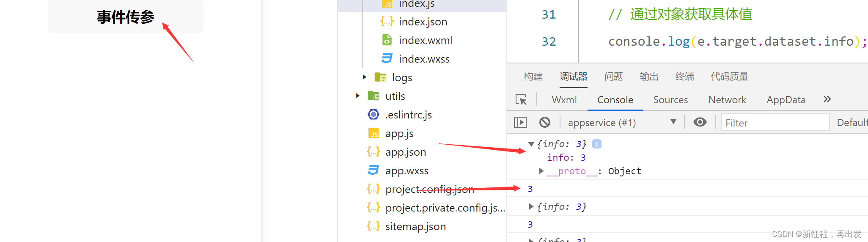Click the app.js JS file icon
The image size is (868, 242).
pos(374,133)
